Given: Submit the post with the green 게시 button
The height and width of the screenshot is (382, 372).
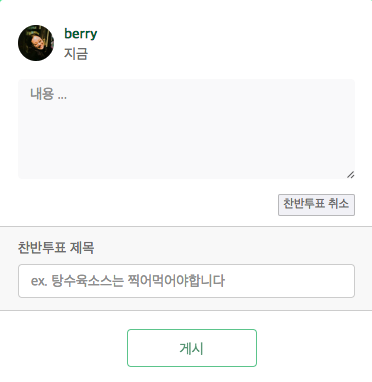Looking at the screenshot, I should click(x=192, y=348).
